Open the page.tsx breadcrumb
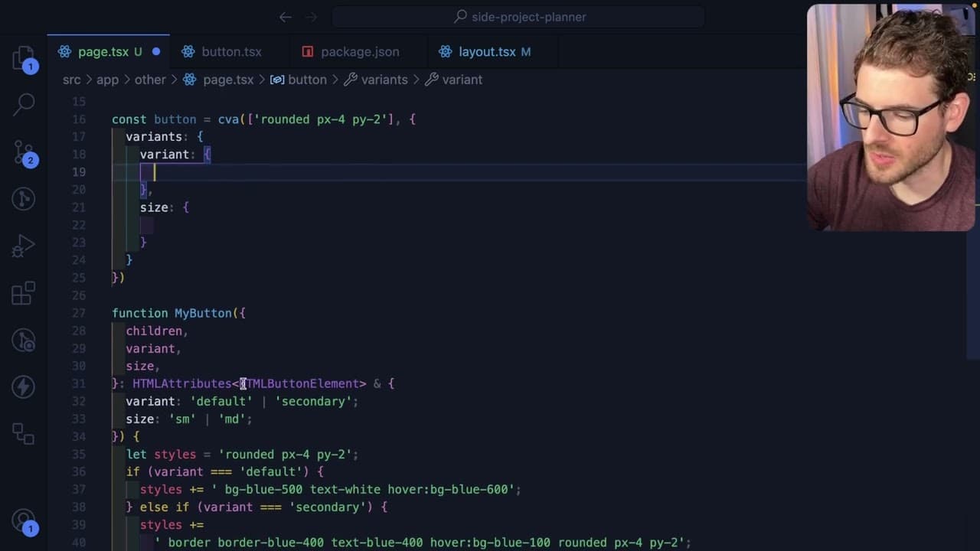Viewport: 980px width, 551px height. pyautogui.click(x=219, y=80)
